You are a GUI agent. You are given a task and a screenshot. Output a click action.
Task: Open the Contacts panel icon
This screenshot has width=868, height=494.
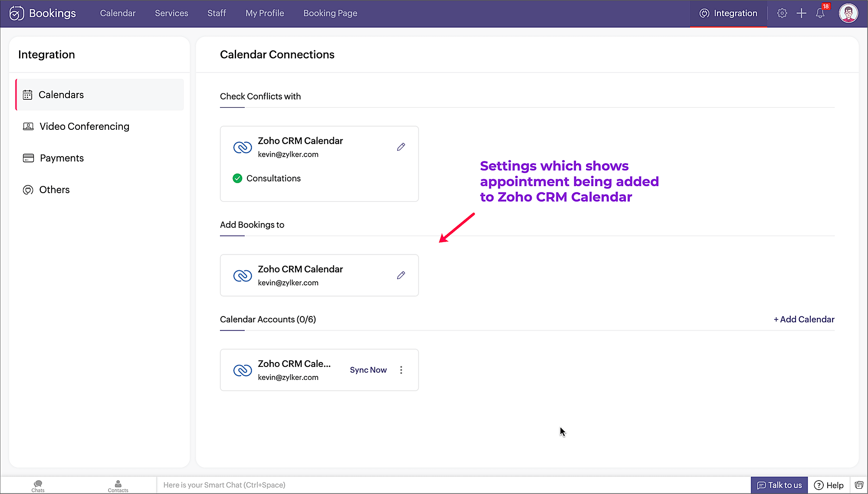(118, 486)
